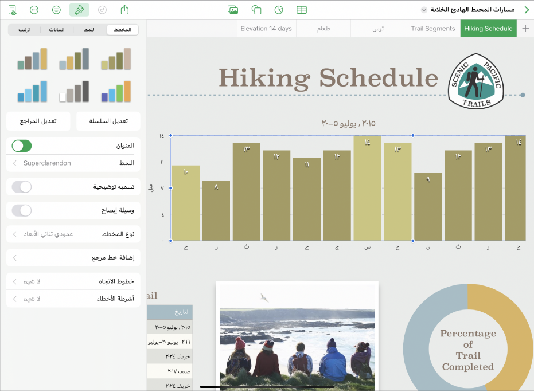Image resolution: width=534 pixels, height=392 pixels.
Task: Select the y-axis value ١٤
Action: (x=161, y=136)
